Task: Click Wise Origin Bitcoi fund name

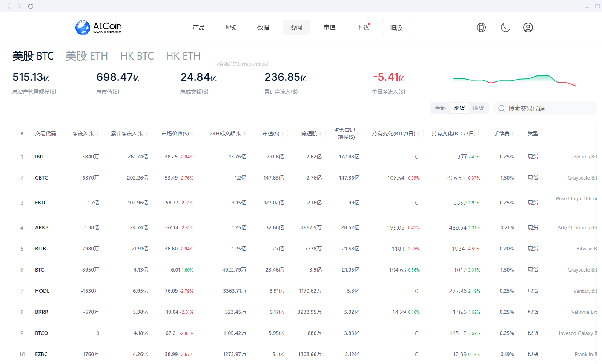Action: tap(576, 198)
